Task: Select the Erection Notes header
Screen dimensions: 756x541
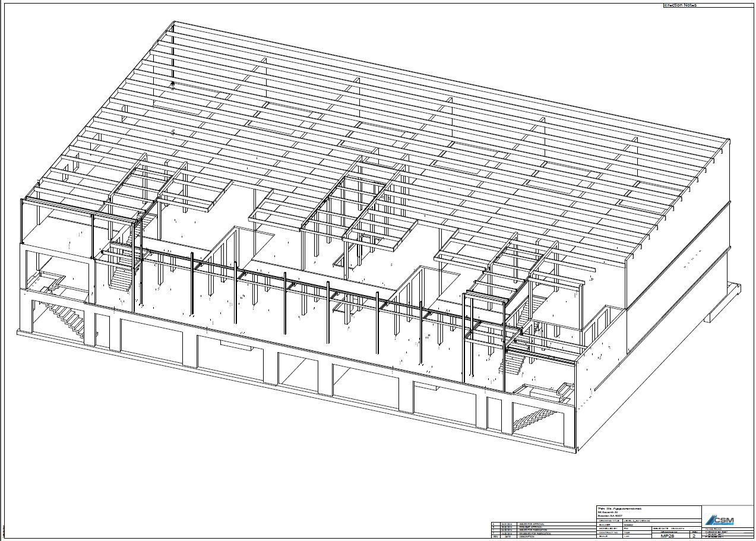Action: pyautogui.click(x=680, y=5)
